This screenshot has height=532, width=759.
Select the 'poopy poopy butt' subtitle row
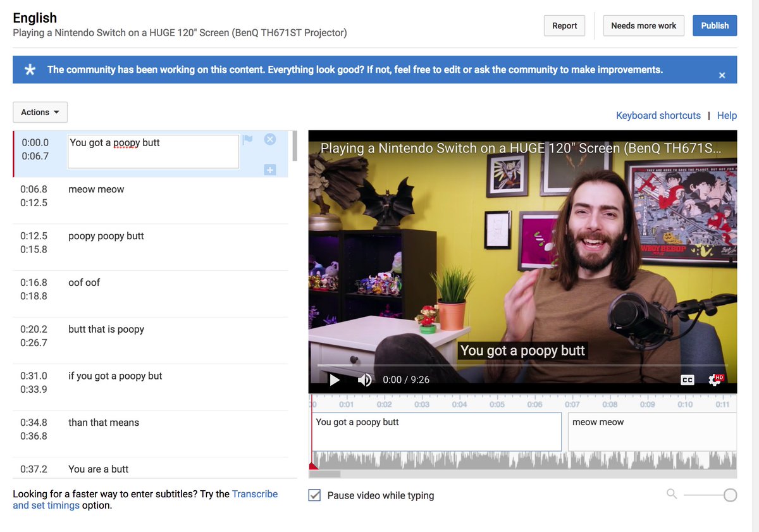(x=151, y=247)
